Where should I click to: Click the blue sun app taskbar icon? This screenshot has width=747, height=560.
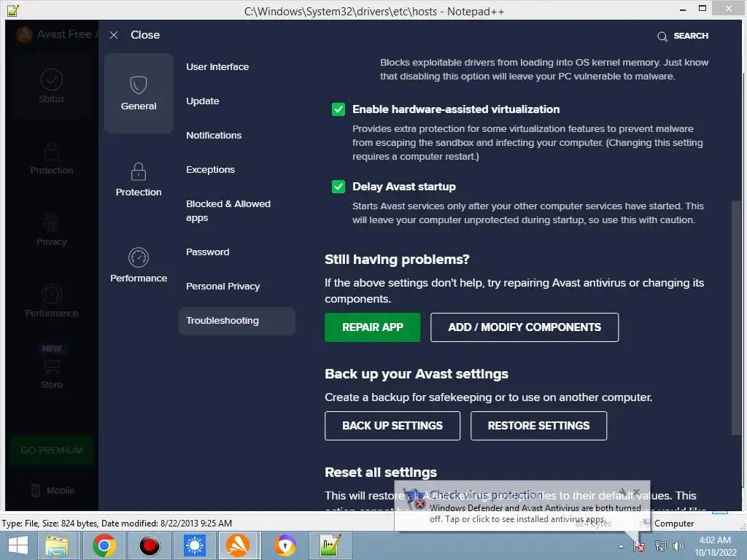195,545
